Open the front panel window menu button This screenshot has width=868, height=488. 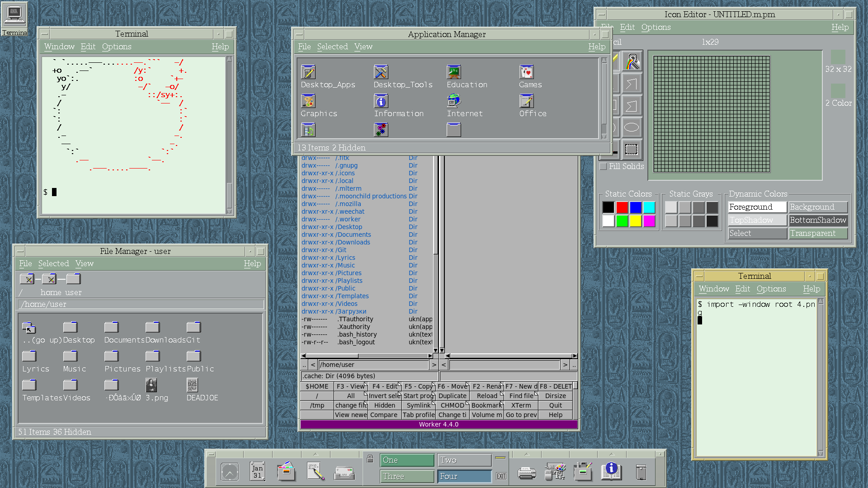pos(211,454)
